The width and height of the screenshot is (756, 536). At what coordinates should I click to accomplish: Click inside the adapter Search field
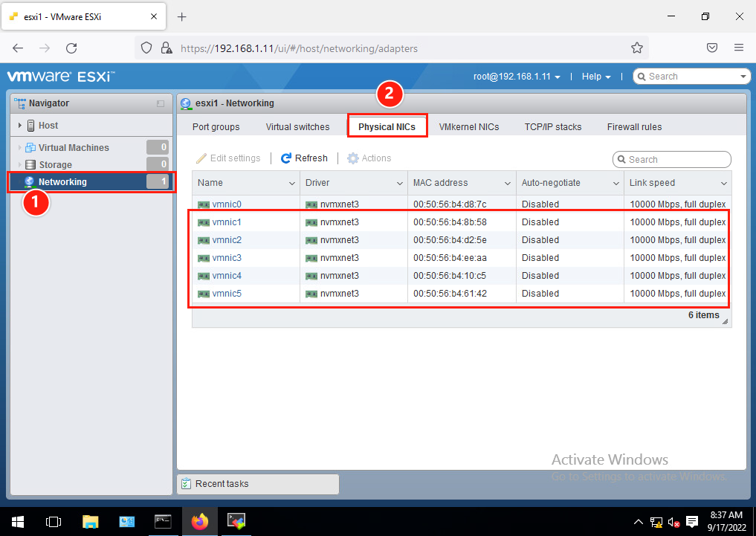click(x=672, y=159)
